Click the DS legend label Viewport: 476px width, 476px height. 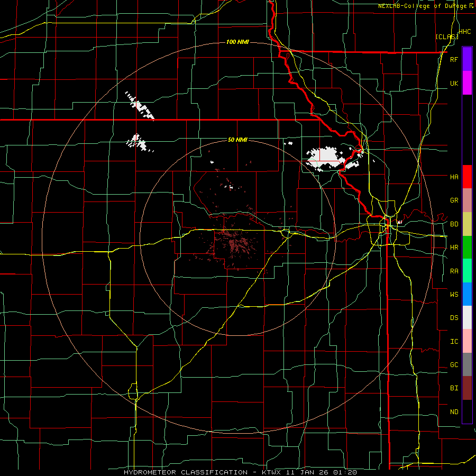tap(454, 318)
